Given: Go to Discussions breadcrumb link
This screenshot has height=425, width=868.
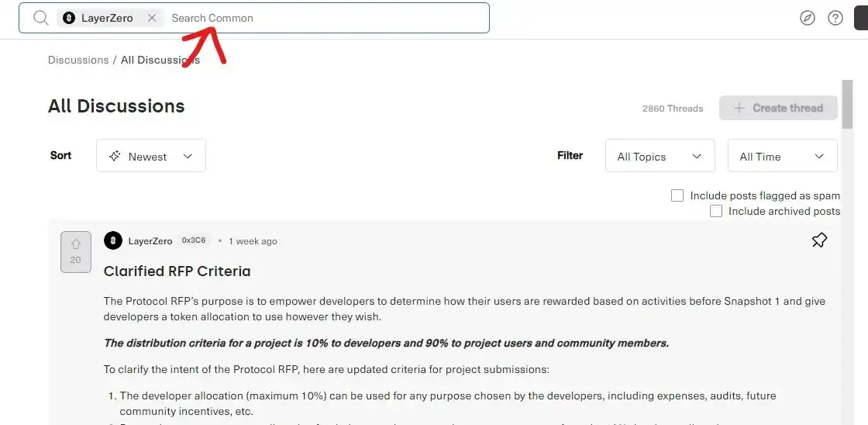Looking at the screenshot, I should click(78, 60).
